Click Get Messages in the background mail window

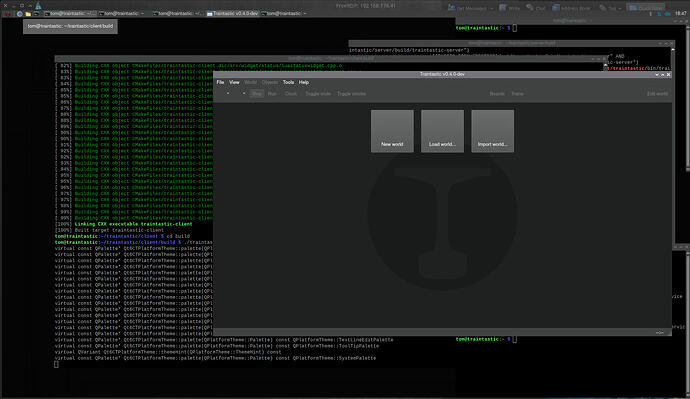[x=468, y=8]
